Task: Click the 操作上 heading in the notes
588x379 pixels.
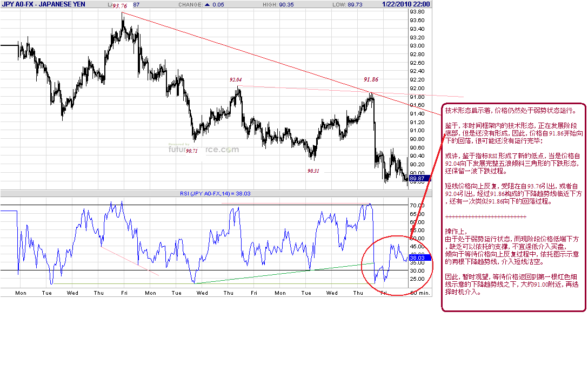Action: point(456,232)
